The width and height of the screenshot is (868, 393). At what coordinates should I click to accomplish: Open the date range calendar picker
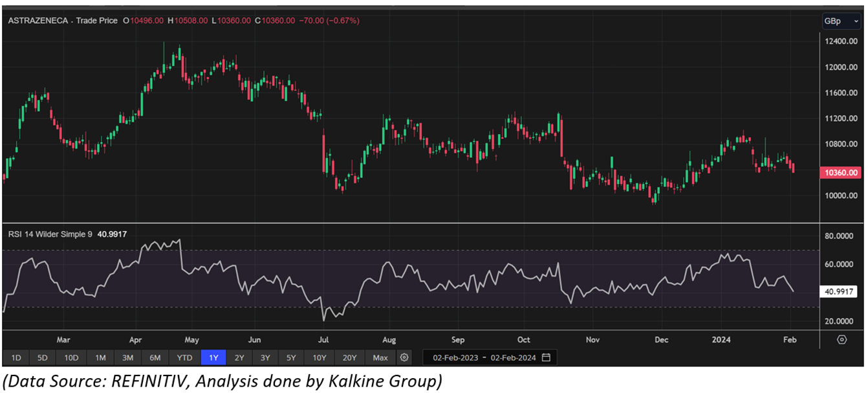tap(547, 357)
